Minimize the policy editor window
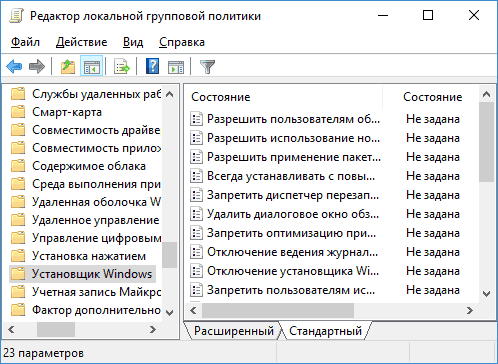The height and width of the screenshot is (364, 498). tap(383, 15)
